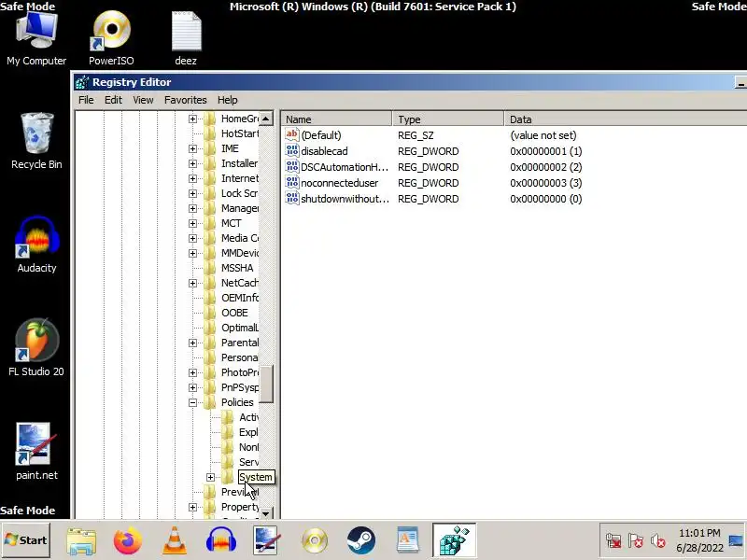The height and width of the screenshot is (560, 747).
Task: Select the OOBE registry key
Action: [234, 313]
